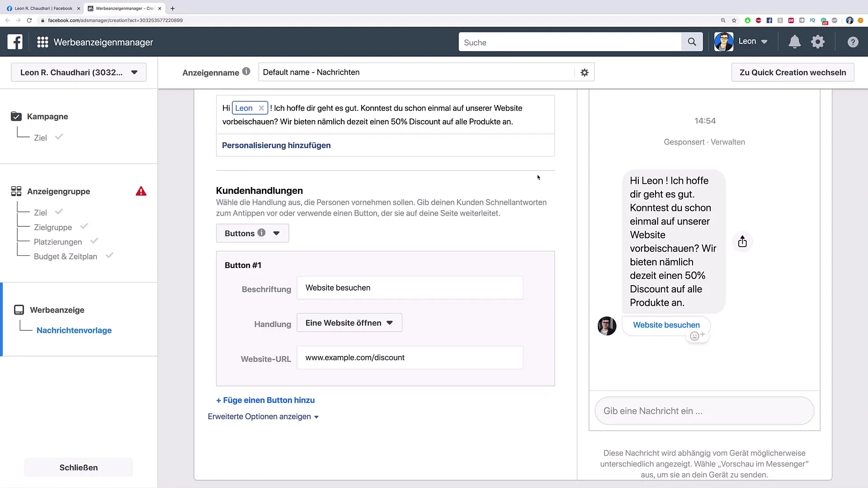Click the browser reload button

(29, 20)
